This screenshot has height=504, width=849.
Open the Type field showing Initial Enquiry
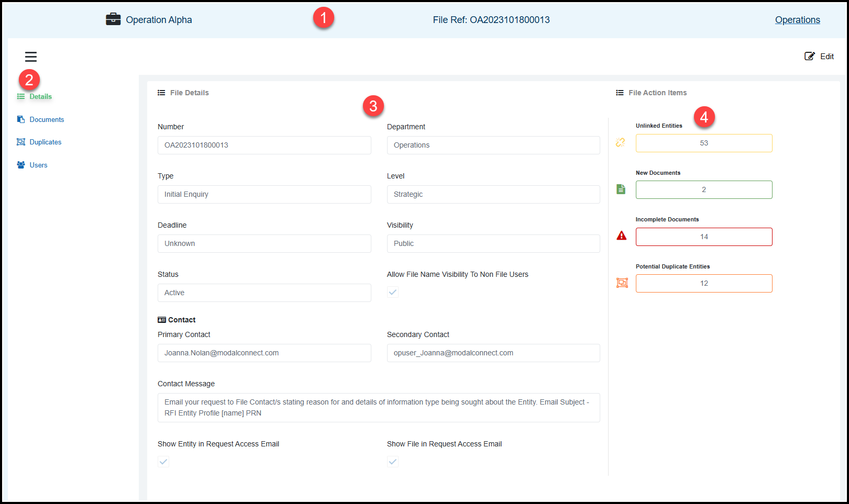264,194
